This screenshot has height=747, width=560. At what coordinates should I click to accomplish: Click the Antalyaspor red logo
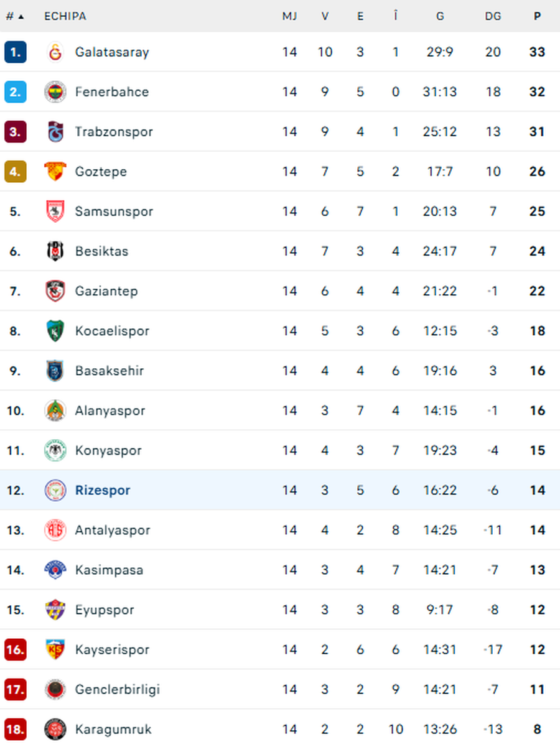pyautogui.click(x=55, y=530)
